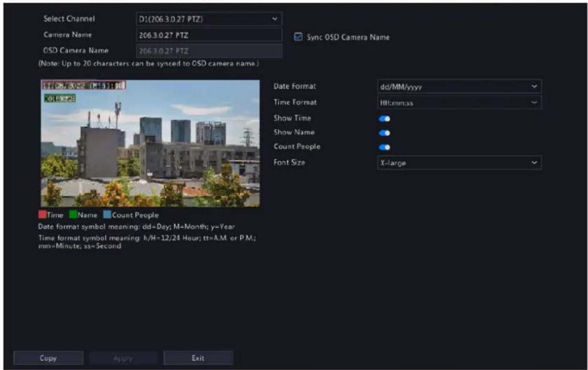Turn off the Count People toggle
This screenshot has height=370, width=588.
[384, 147]
